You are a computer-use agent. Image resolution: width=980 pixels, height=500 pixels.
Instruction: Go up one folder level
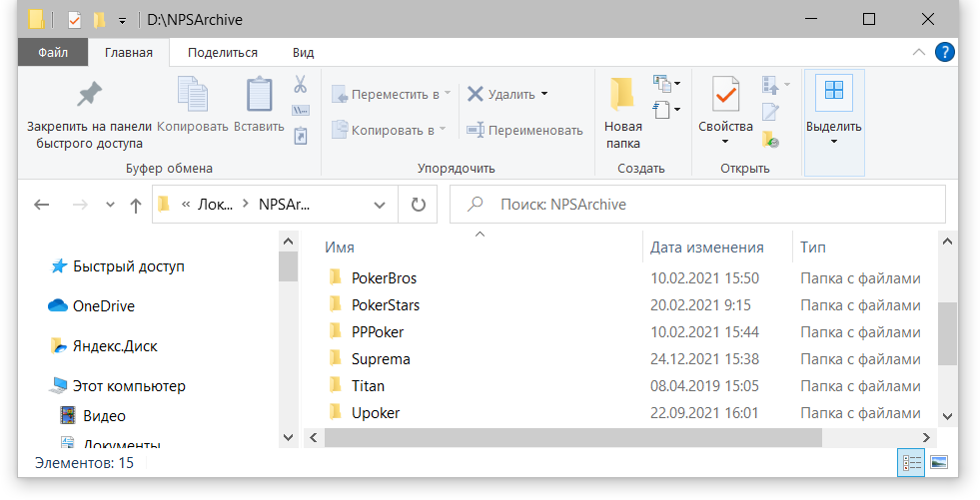coord(136,205)
